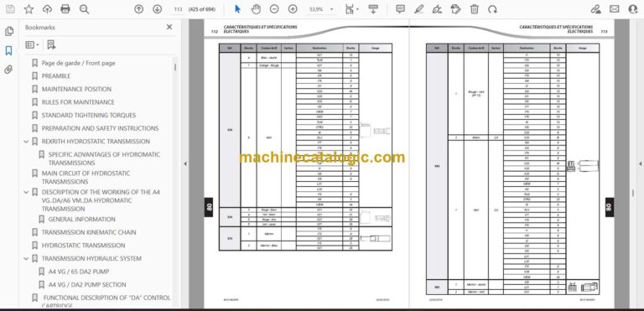Jump to TRANSMISSION KINEMATIC CHAIN bookmark
Viewport: 644px width, 311px height.
click(x=89, y=232)
